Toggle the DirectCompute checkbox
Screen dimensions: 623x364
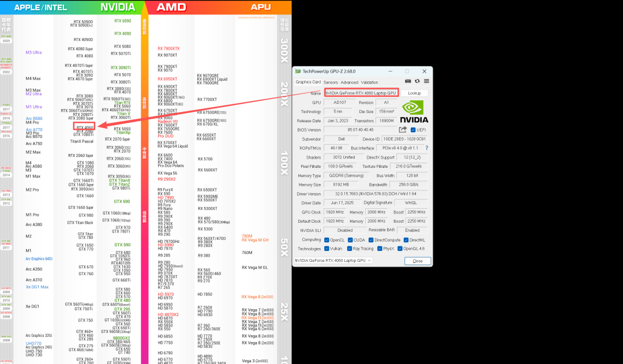coord(371,240)
